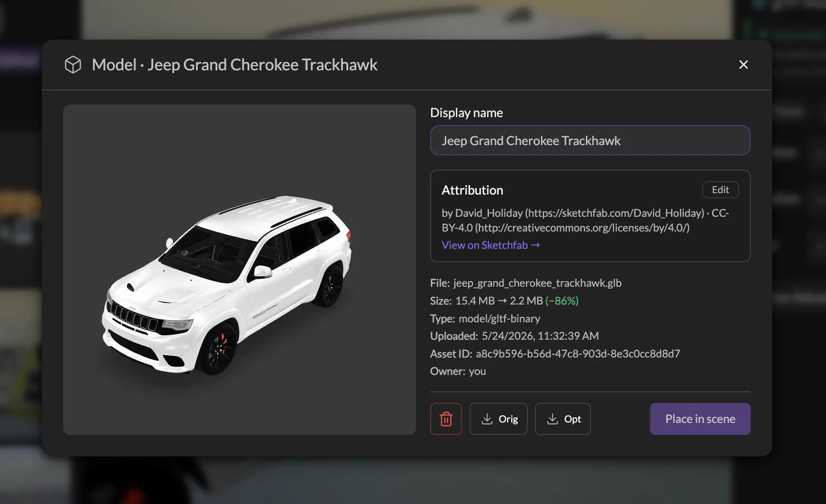Click the Place in scene button
Image resolution: width=826 pixels, height=504 pixels.
click(x=700, y=419)
